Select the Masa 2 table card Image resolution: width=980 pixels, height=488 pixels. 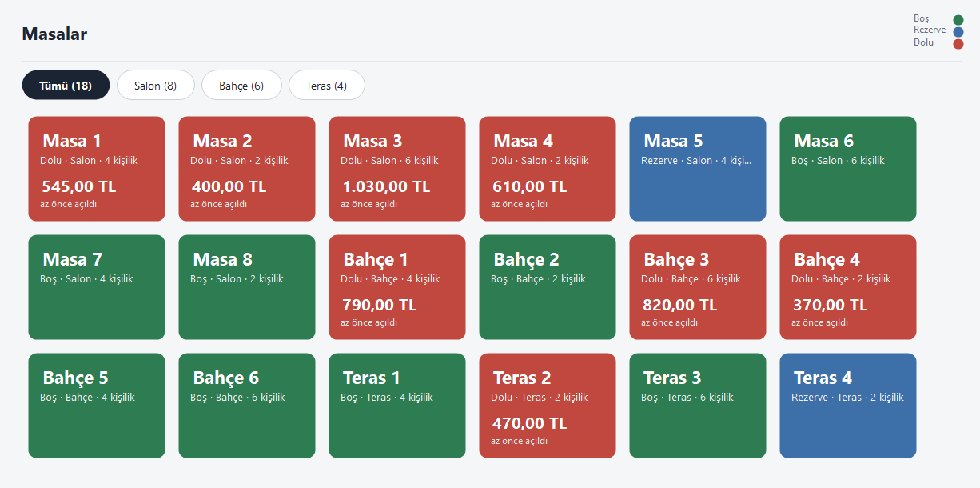[x=247, y=169]
